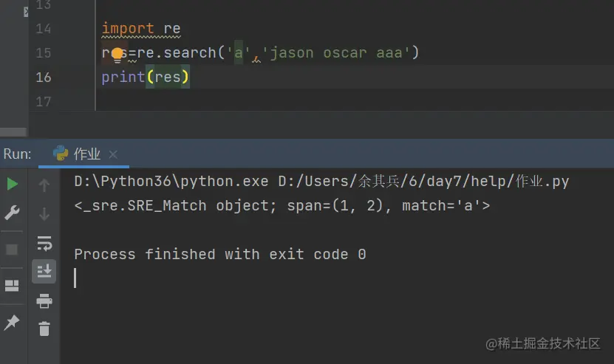
Task: Click the yellow lightbulb intention icon
Action: pyautogui.click(x=117, y=55)
